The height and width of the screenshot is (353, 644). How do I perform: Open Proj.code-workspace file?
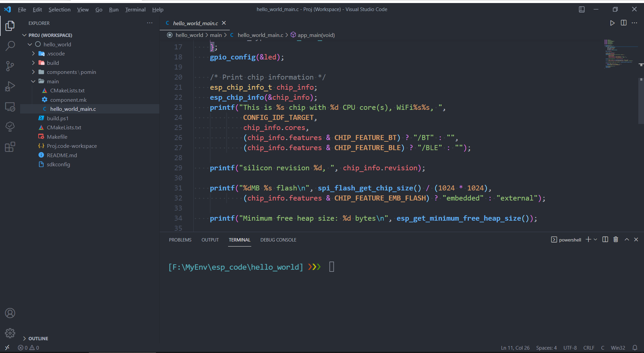(x=72, y=146)
